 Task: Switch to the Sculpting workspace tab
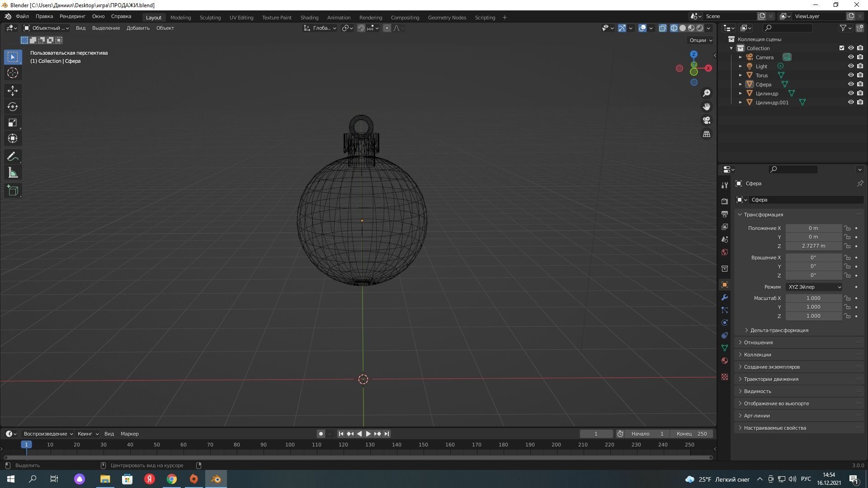(x=210, y=18)
